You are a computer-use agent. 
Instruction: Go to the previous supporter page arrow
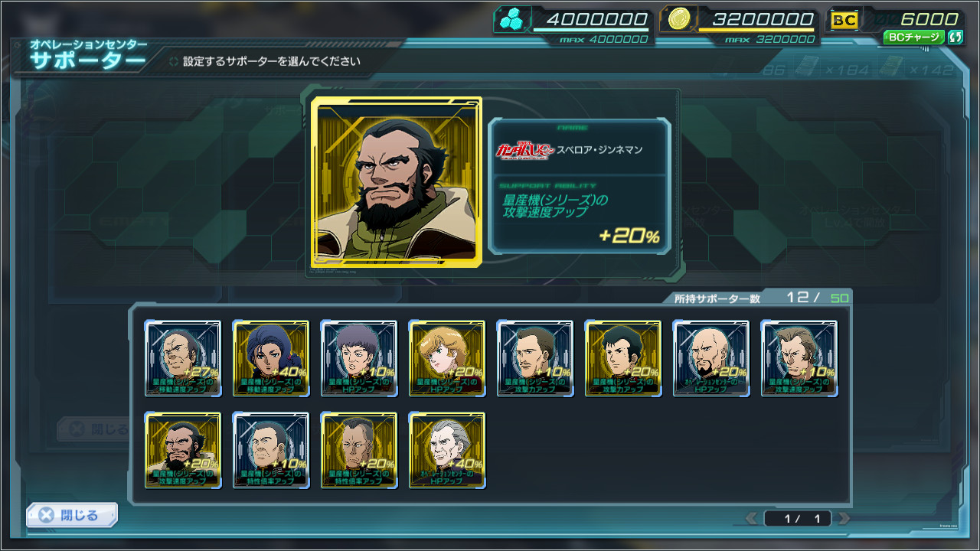click(752, 519)
